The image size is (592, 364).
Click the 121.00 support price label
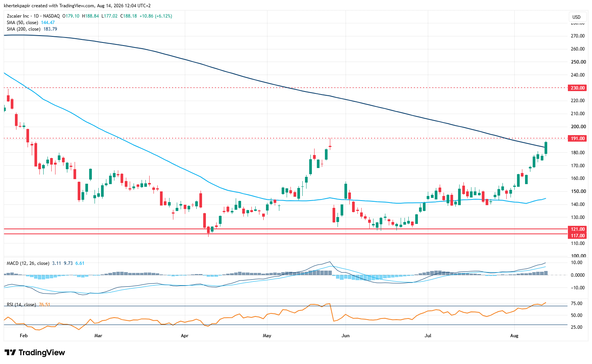[x=577, y=229]
